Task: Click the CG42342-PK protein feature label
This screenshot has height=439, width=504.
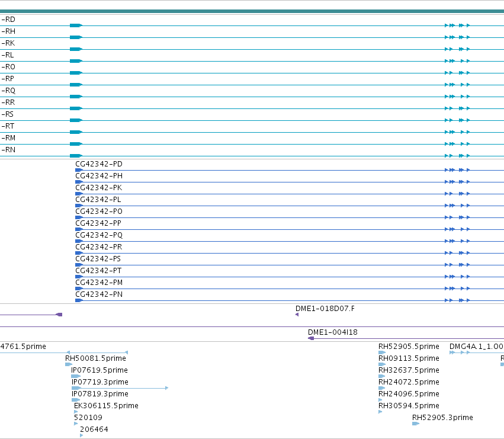Action: coord(99,188)
